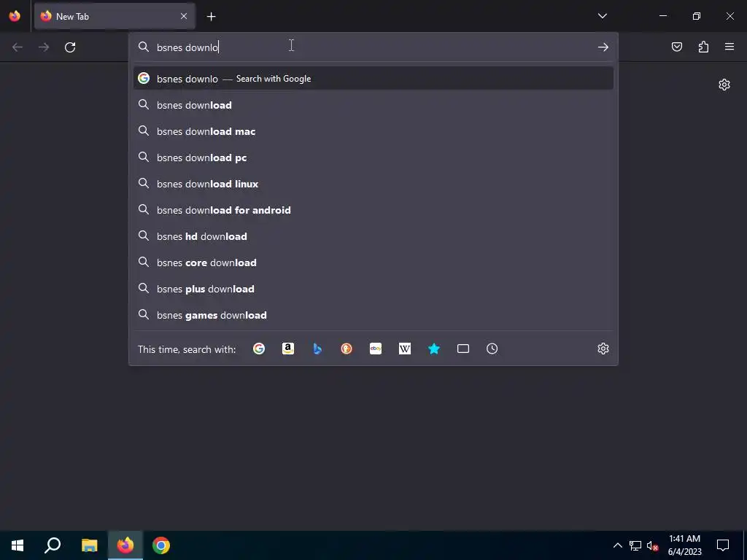This screenshot has height=560, width=747.
Task: Open the clock showing 1:41 AM
Action: pyautogui.click(x=684, y=545)
